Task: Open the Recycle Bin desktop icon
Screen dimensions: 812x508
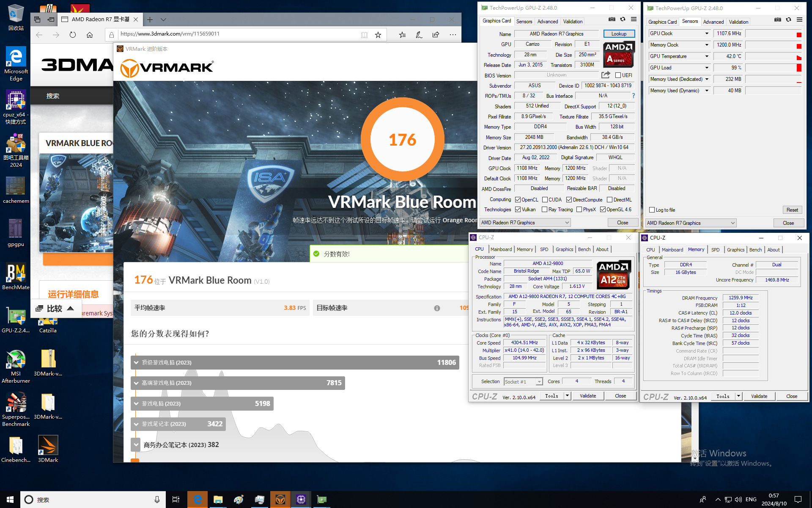Action: 16,17
